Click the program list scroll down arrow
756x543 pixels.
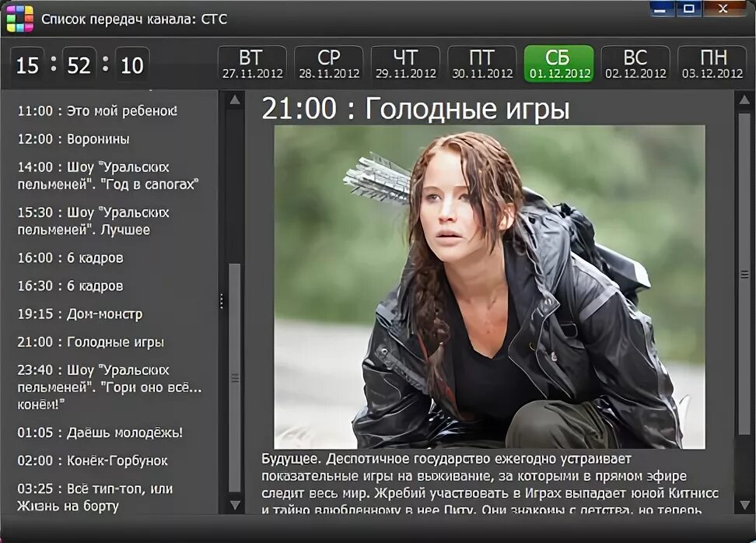coord(235,505)
